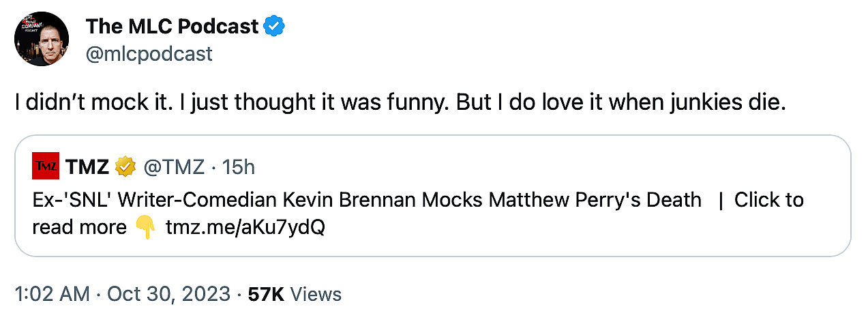Click the 'Matthew Perry's Death' headline words
Image resolution: width=868 pixels, height=322 pixels.
coord(594,200)
